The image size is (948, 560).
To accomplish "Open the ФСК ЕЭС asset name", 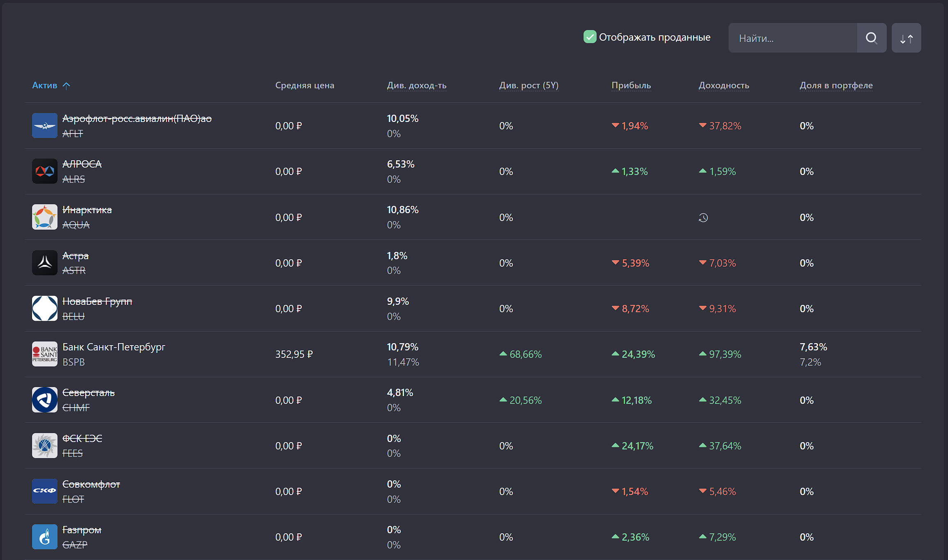I will [x=82, y=438].
